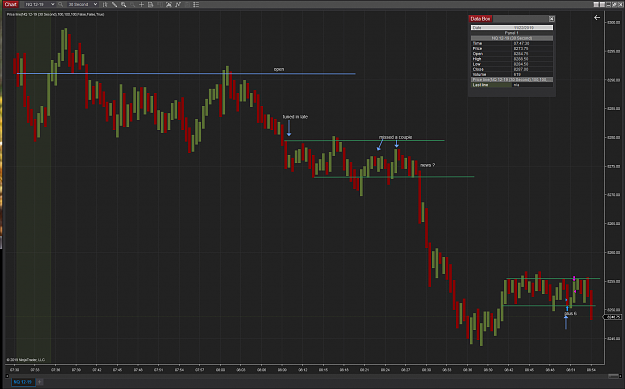The height and width of the screenshot is (389, 625).
Task: Open the NQ 12-19 instrument selector dropdown
Action: click(39, 4)
